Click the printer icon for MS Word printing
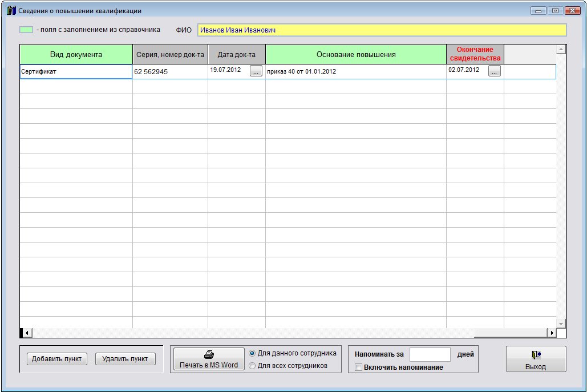 coord(209,354)
